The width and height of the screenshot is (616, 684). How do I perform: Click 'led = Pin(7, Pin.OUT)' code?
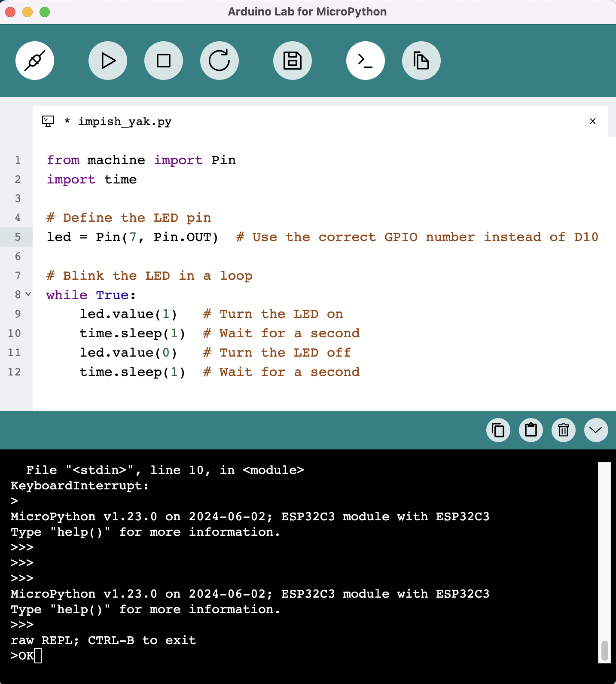[132, 237]
